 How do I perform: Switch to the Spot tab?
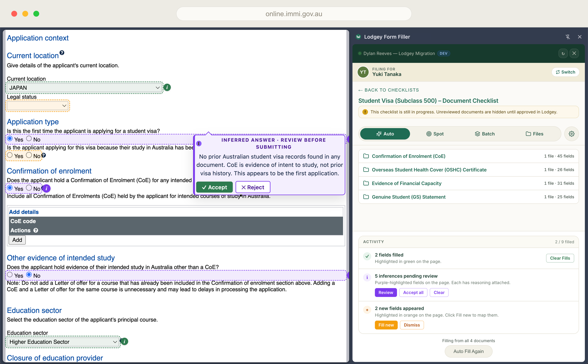[435, 134]
